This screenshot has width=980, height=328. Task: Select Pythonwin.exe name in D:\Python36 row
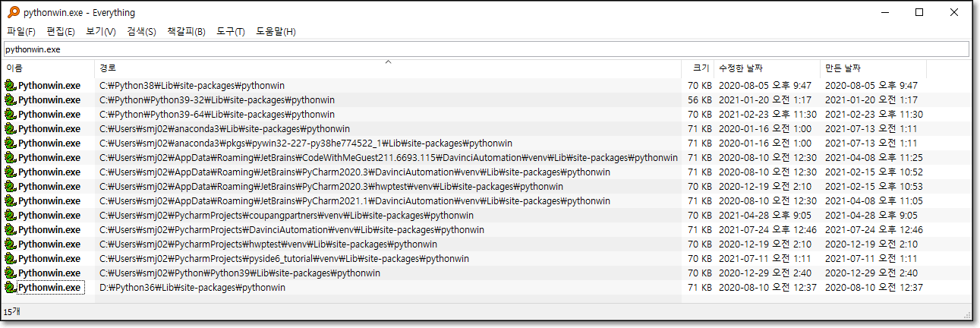49,288
